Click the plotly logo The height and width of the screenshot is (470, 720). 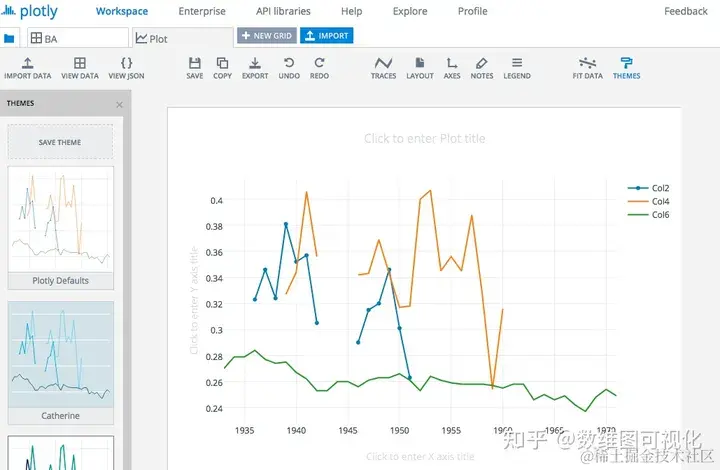[x=29, y=11]
